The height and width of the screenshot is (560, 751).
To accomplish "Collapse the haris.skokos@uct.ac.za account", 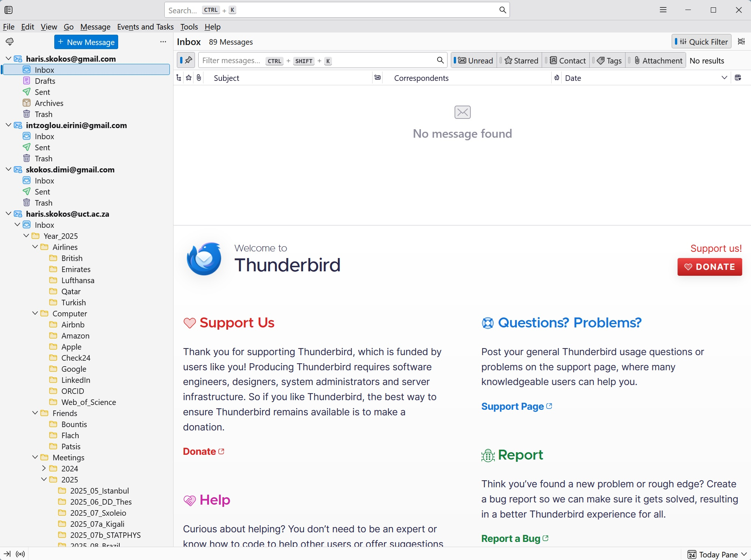I will point(8,213).
